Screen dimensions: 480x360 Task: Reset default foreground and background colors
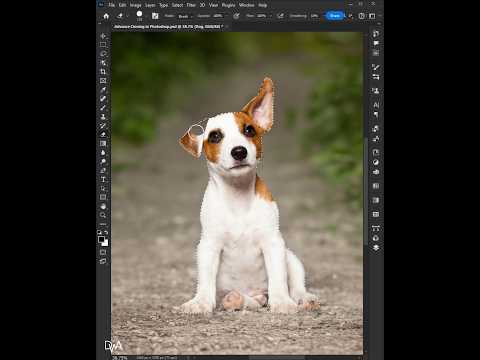pos(100,232)
